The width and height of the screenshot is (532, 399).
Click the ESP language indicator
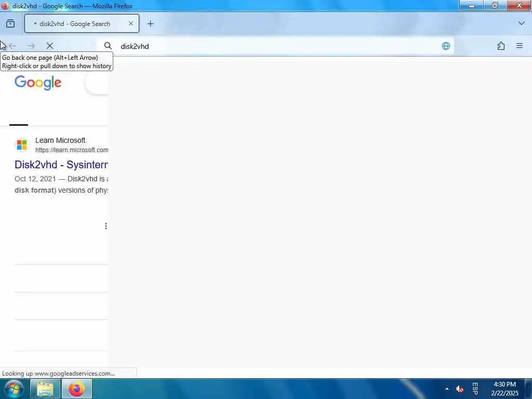[475, 389]
